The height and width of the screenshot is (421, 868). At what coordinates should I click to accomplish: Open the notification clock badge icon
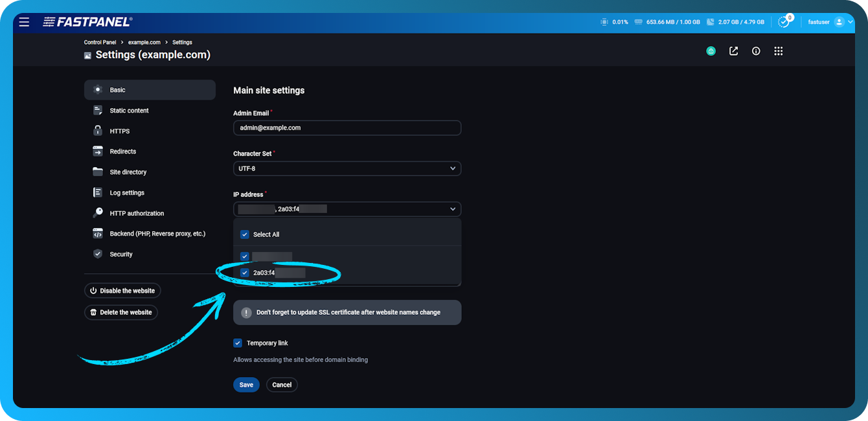pyautogui.click(x=782, y=21)
